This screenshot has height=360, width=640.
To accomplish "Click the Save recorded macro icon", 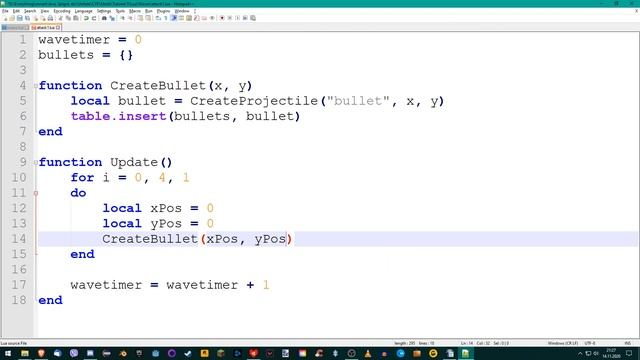I will tap(253, 18).
